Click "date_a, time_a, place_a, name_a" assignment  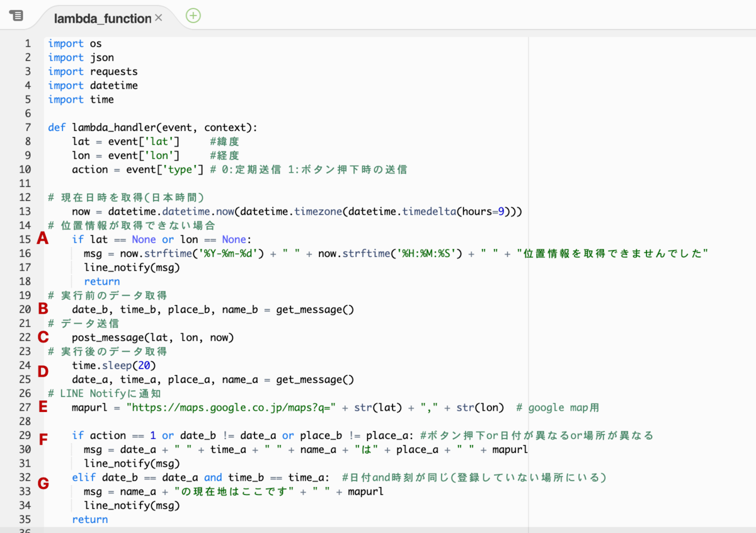[x=165, y=379]
